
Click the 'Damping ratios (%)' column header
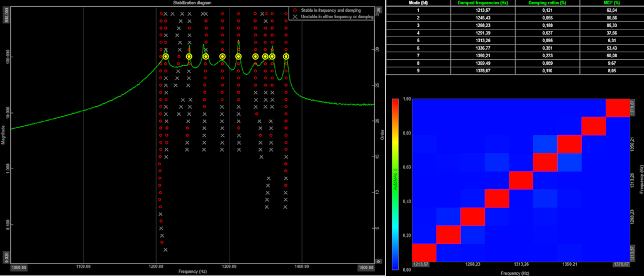[547, 3]
